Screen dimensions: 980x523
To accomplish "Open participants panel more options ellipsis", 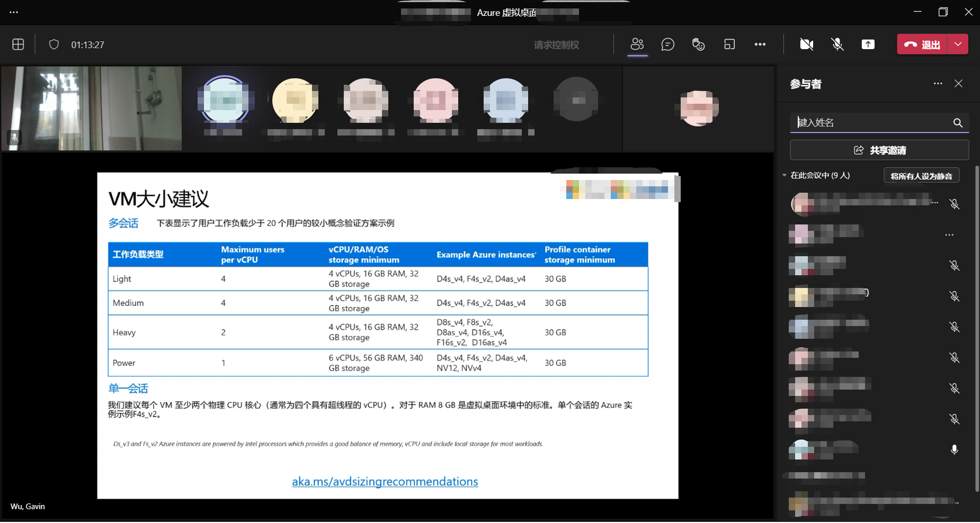I will (938, 84).
